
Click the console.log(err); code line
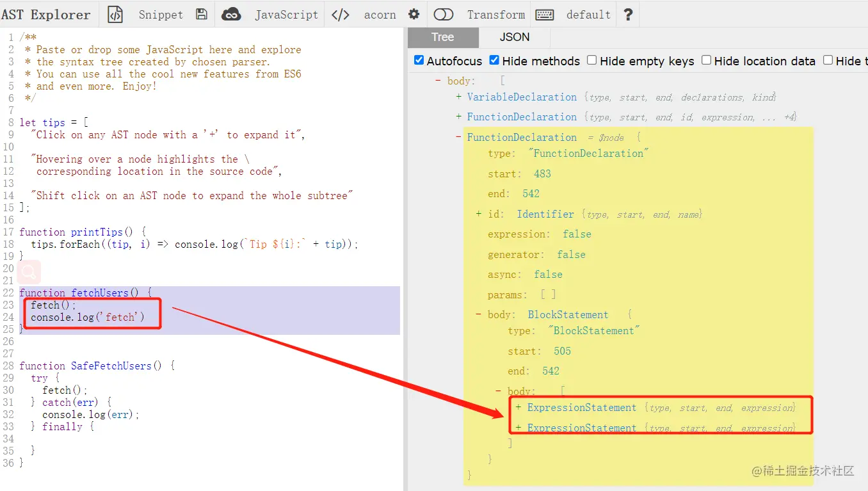pos(91,414)
